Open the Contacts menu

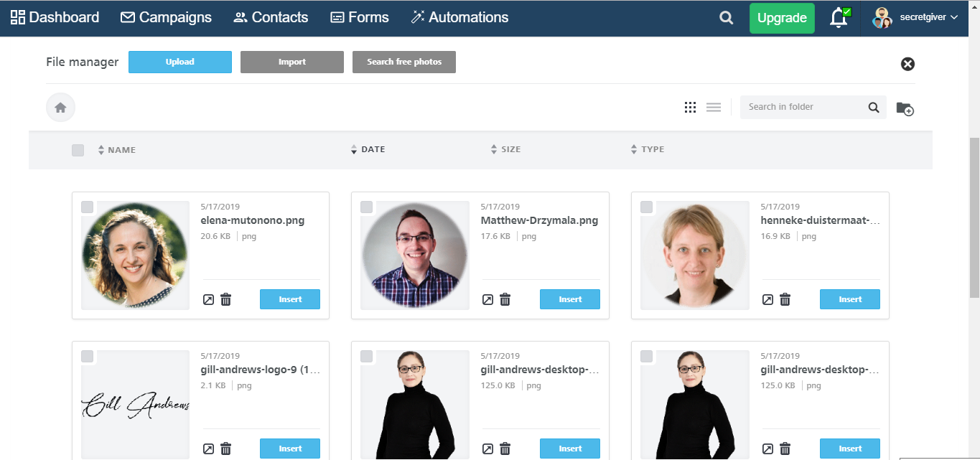click(x=271, y=17)
